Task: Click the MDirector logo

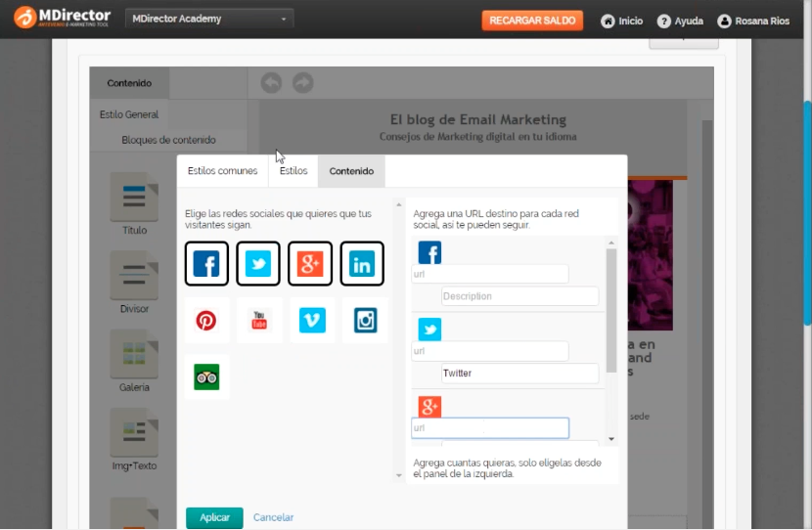Action: [x=63, y=17]
